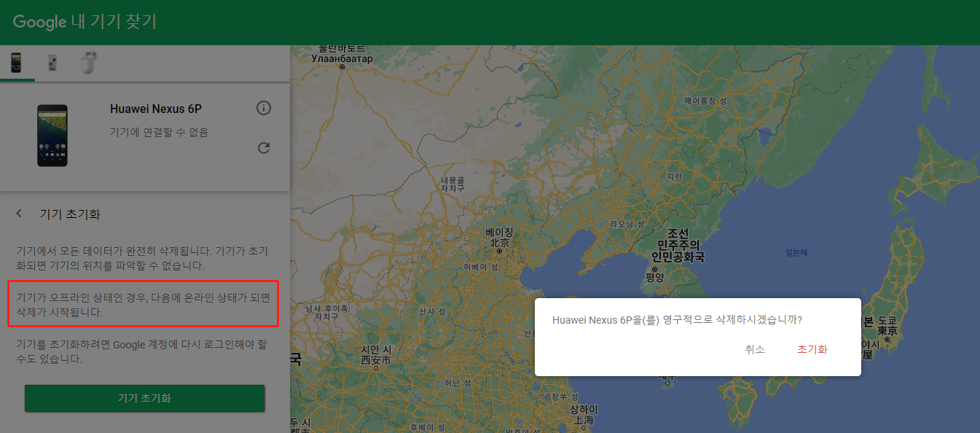Click the 일본해 sea label on map
The image size is (980, 433).
coord(796,252)
